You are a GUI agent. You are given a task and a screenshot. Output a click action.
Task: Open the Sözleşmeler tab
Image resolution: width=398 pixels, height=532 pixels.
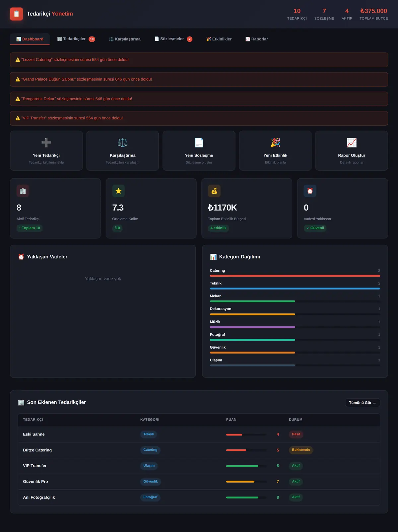[x=173, y=39]
